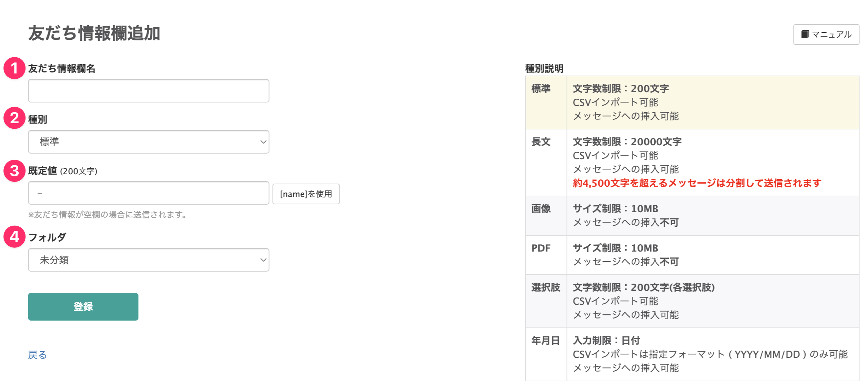Screen dimensions: 868x392
Task: Click the chevron arrow in 種別 select
Action: pos(263,142)
